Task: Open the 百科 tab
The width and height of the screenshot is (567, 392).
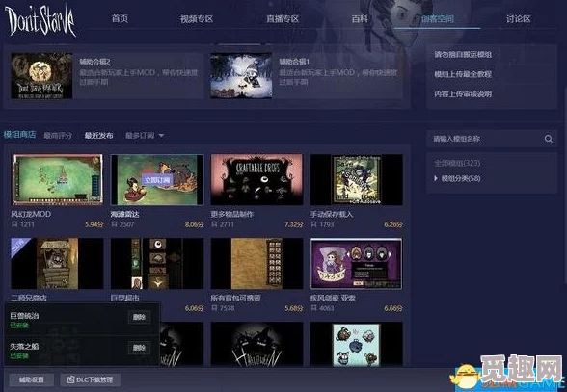Action: point(360,19)
